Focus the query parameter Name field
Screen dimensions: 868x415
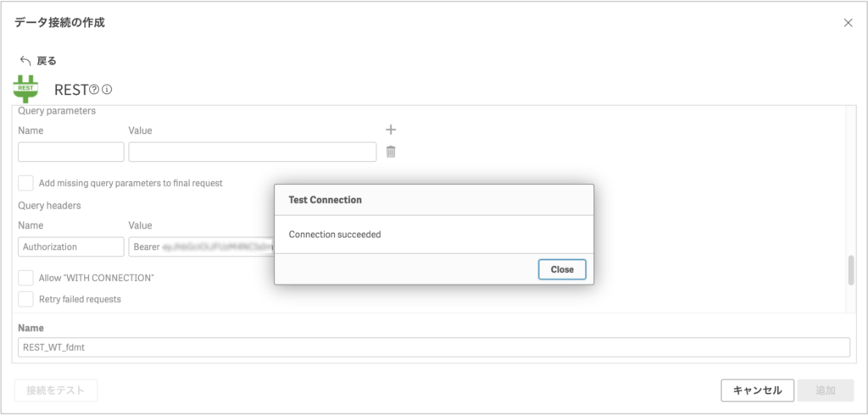[71, 152]
